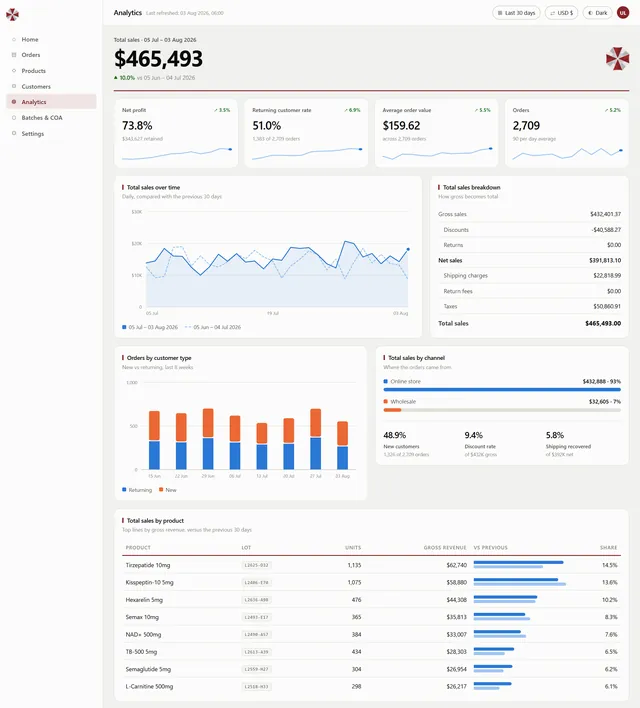The width and height of the screenshot is (640, 708).
Task: Select the TB-500 5mg product name
Action: [x=141, y=652]
